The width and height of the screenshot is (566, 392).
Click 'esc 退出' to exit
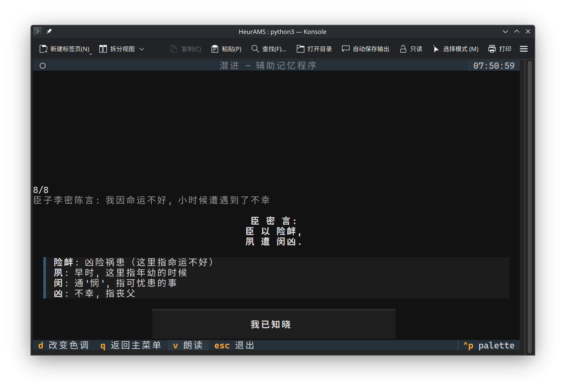234,345
